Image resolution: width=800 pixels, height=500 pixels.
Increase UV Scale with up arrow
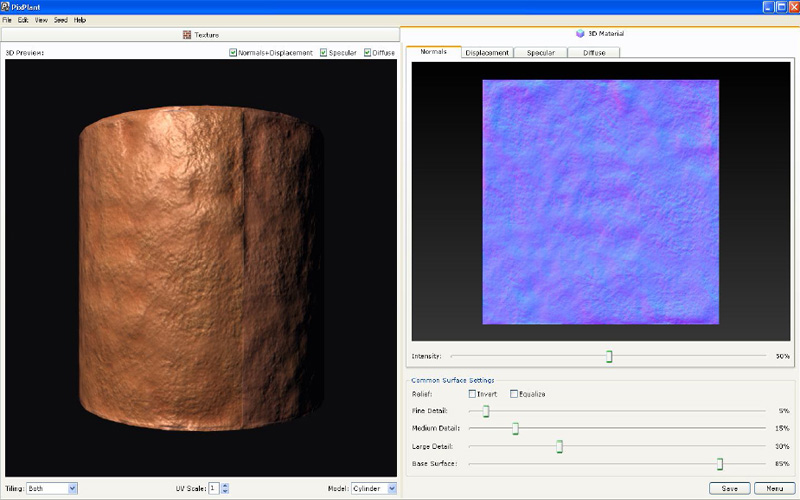[x=226, y=485]
